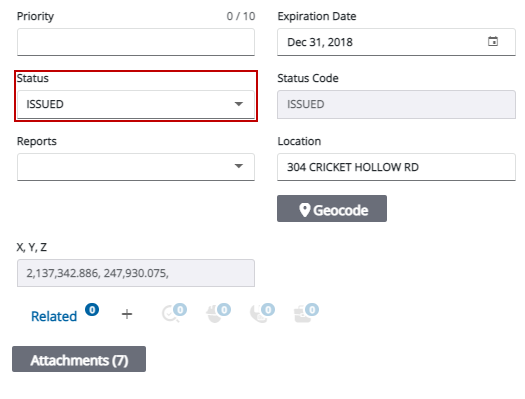Viewport: 525px width, 399px height.
Task: Click into the Priority input field
Action: (x=136, y=42)
